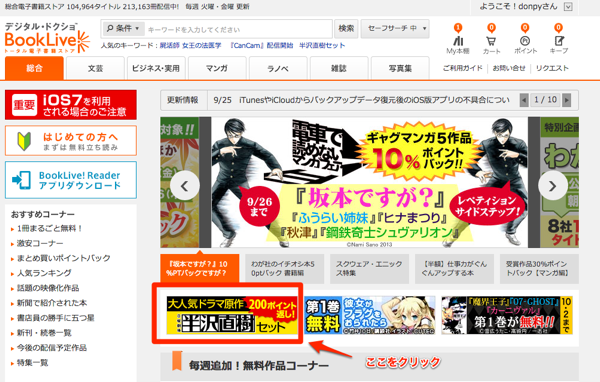Image resolution: width=600 pixels, height=382 pixels.
Task: Select the 坂本ですが?10%PTバック carousel tab
Action: tap(200, 269)
